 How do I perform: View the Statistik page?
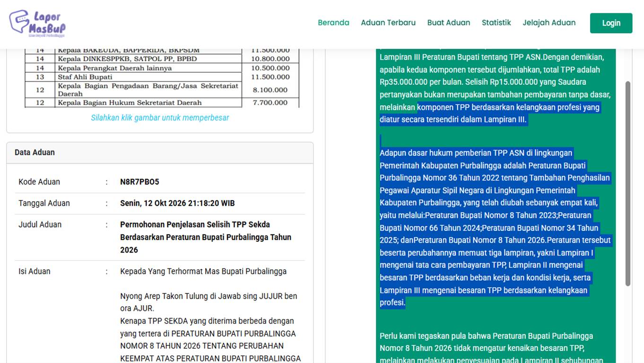[496, 23]
